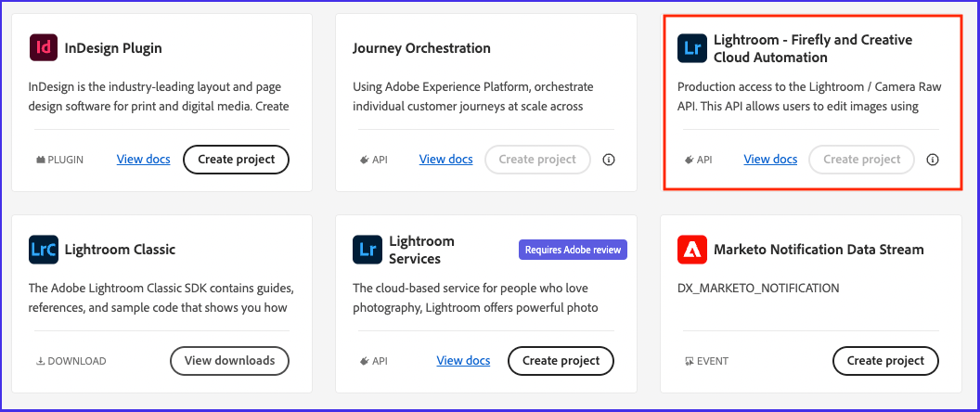
Task: Click DOWNLOAD arrow icon on Lightroom Classic card
Action: pos(41,361)
